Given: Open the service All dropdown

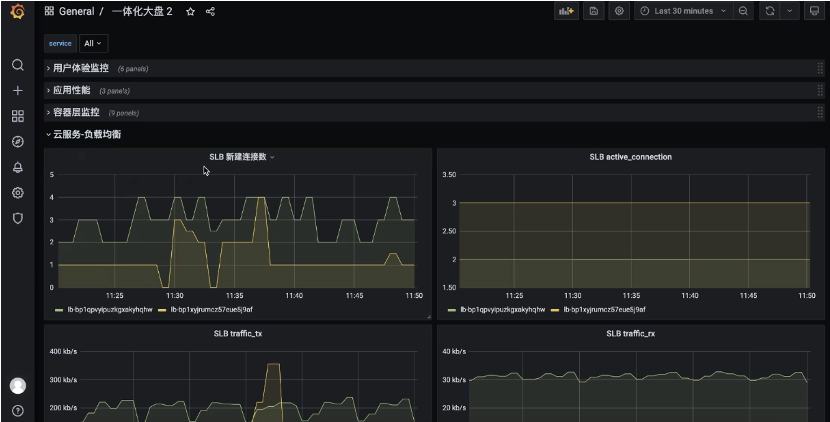Looking at the screenshot, I should pos(93,43).
